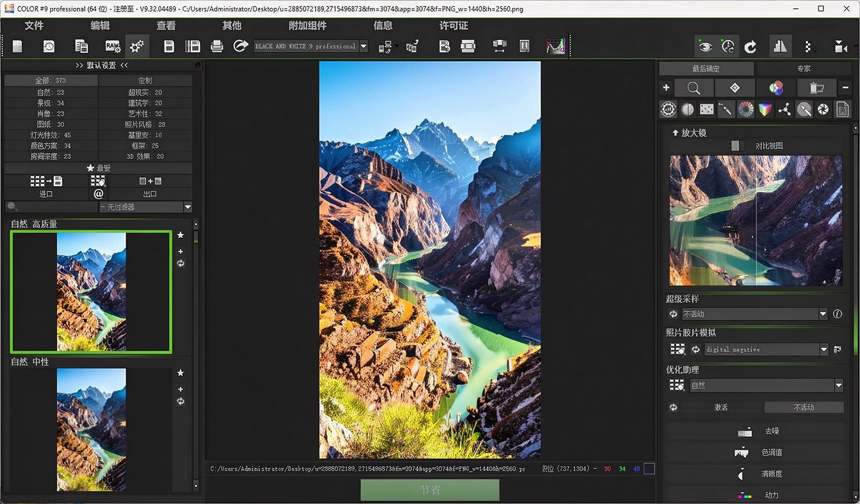Screen dimensions: 860x504
Task: Select the 自然 中性 preset thumbnail
Action: [x=91, y=429]
